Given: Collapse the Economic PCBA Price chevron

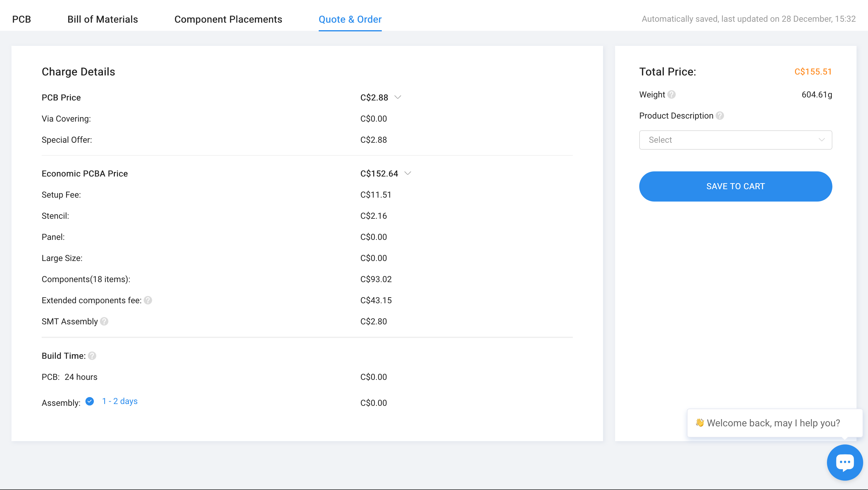Looking at the screenshot, I should 408,173.
